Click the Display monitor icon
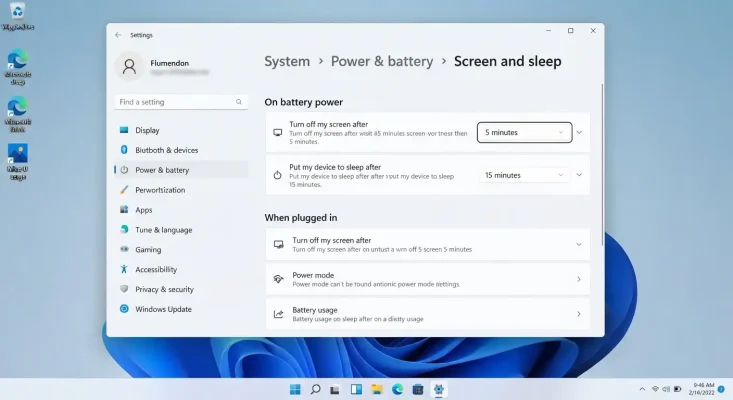Screen dimensions: 733x400 tap(124, 130)
